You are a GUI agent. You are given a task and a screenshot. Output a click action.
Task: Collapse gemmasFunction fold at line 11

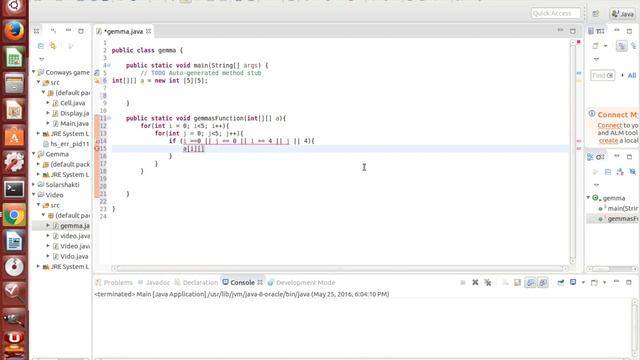coord(109,118)
